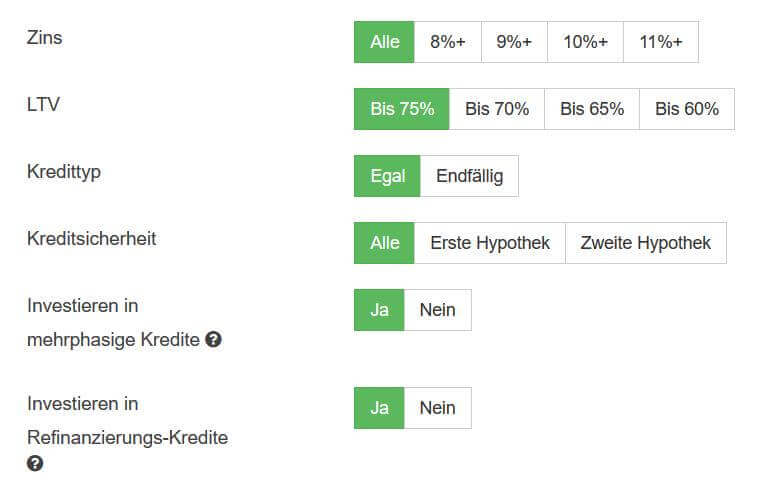
Task: Set LTV to Bis 60%
Action: click(x=687, y=109)
